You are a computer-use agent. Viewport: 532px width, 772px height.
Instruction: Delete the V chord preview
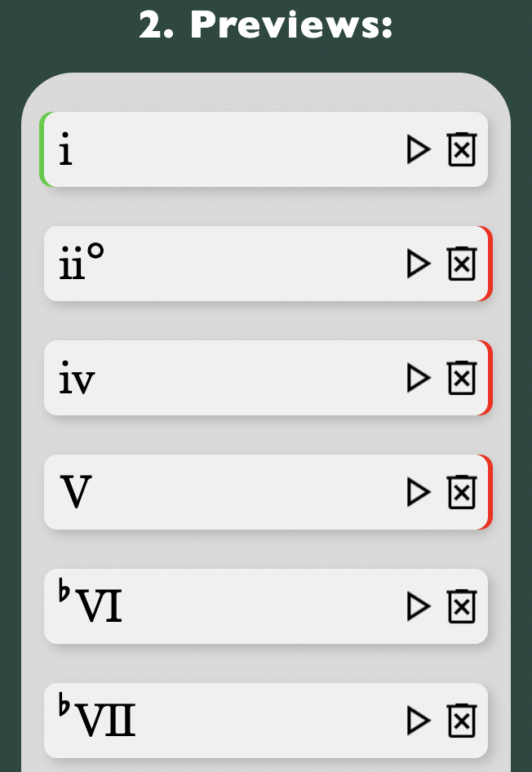(462, 492)
